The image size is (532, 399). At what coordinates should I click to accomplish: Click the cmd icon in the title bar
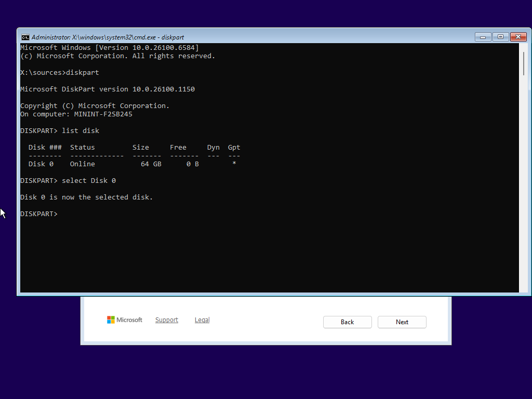pos(25,37)
